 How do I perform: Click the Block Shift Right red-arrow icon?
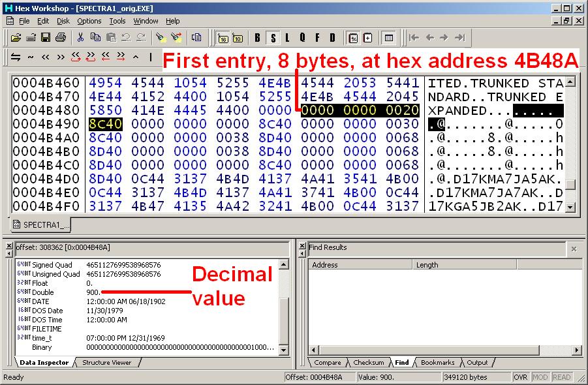click(x=121, y=57)
